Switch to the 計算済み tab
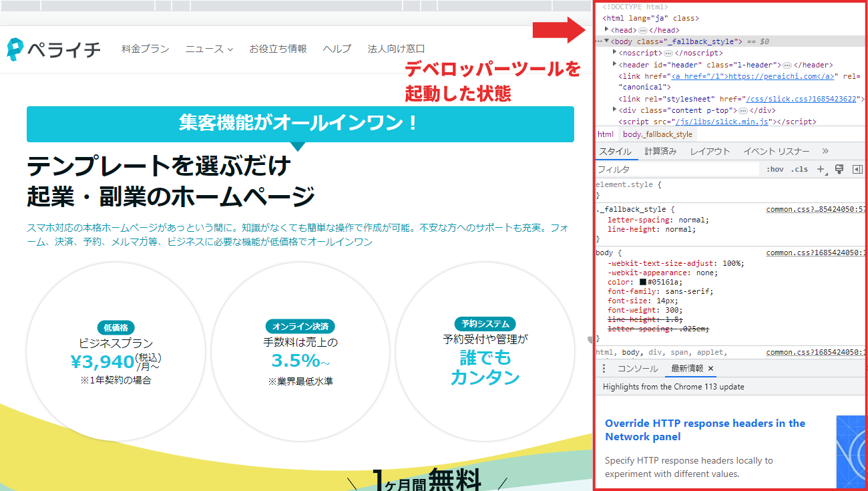Screen dimensions: 868x491 click(x=660, y=151)
